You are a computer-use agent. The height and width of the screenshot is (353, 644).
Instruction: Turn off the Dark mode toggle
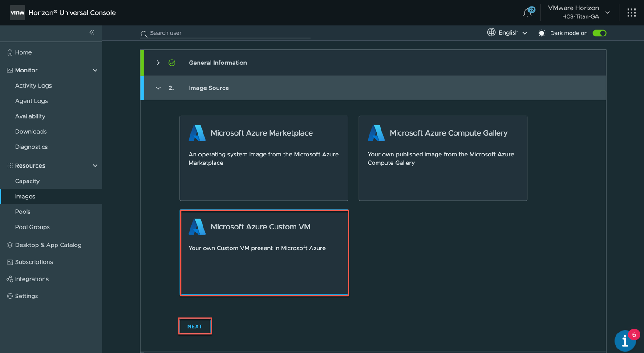599,33
